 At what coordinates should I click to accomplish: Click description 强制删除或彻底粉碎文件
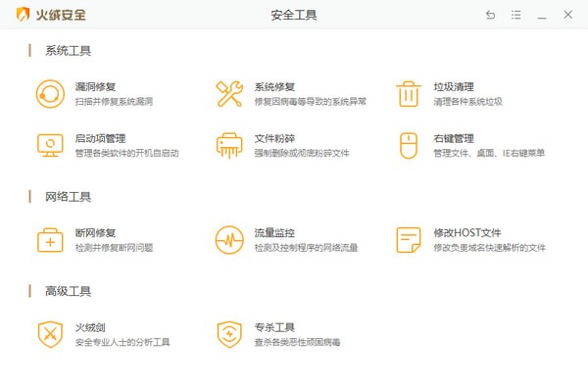pos(302,153)
